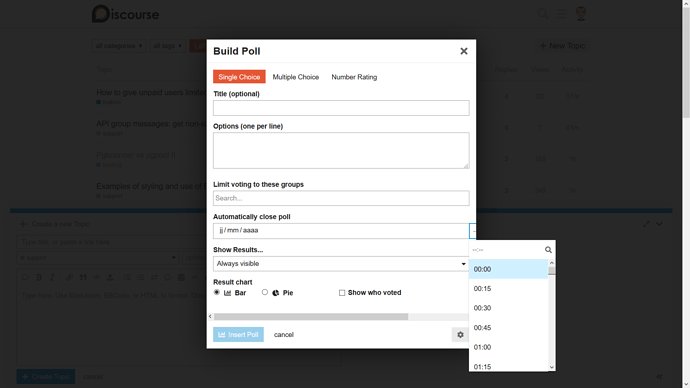Open topic 'How to give unpaid users limited'
This screenshot has height=388, width=690.
pos(151,92)
